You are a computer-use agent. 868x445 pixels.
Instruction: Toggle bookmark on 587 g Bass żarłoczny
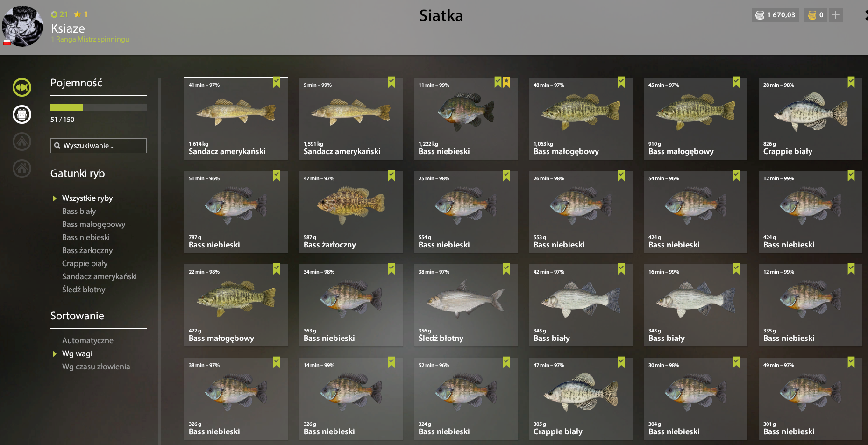pos(391,176)
